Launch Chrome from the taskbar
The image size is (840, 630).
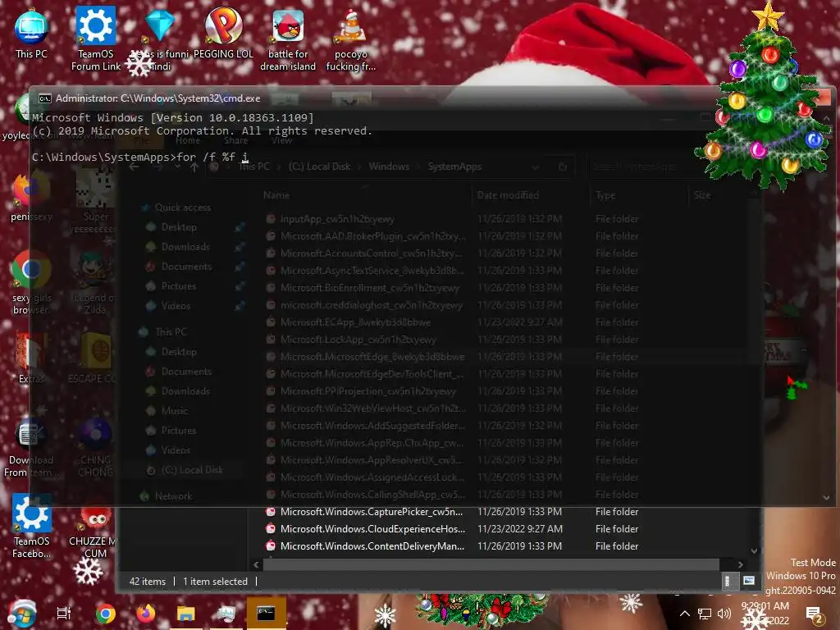click(106, 614)
